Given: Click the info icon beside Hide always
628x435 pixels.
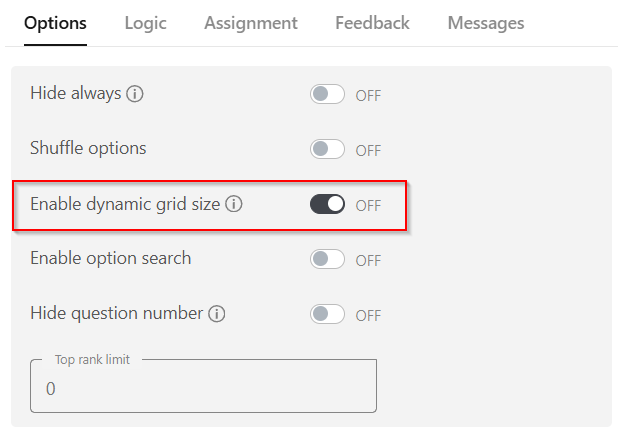Looking at the screenshot, I should pyautogui.click(x=135, y=94).
